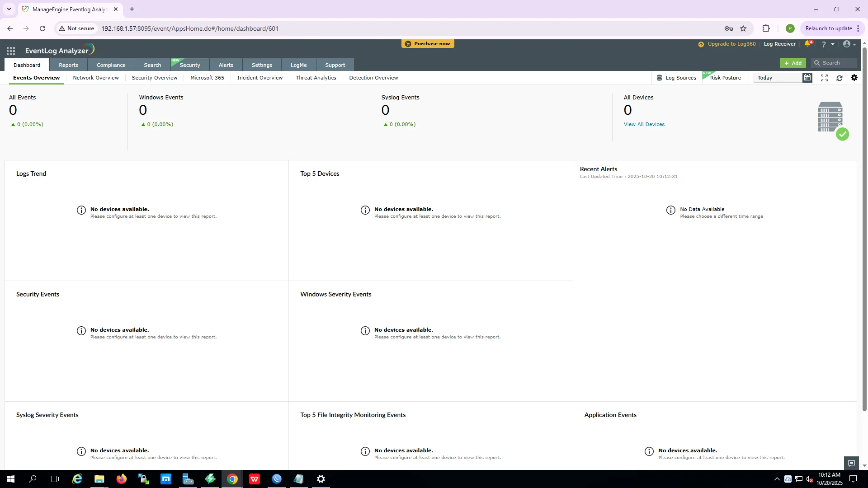Toggle fullscreen dashboard view icon
The width and height of the screenshot is (868, 488).
pyautogui.click(x=824, y=78)
